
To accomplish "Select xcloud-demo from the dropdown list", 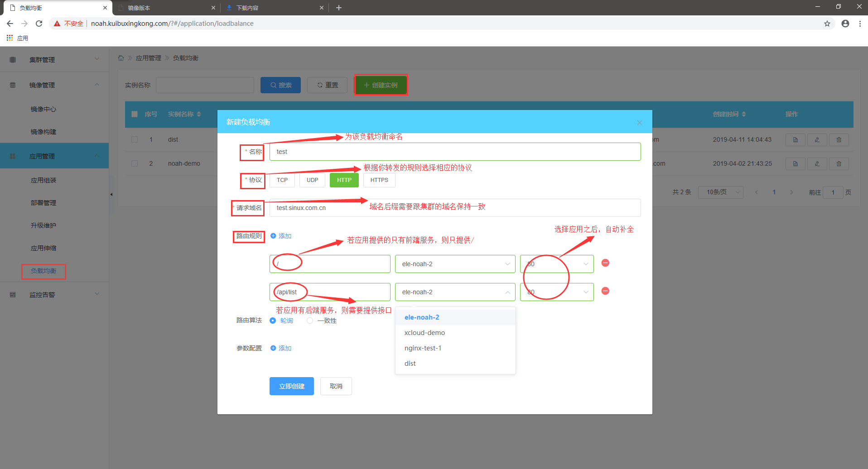I will [455, 333].
